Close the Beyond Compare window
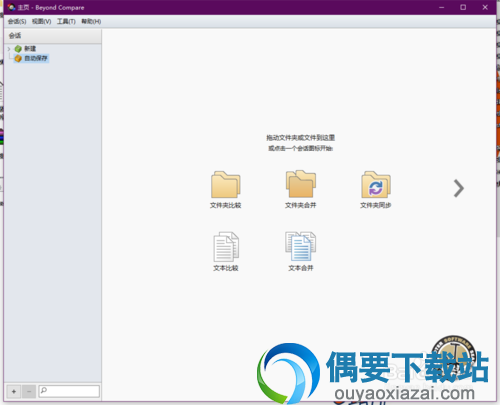 coord(485,7)
